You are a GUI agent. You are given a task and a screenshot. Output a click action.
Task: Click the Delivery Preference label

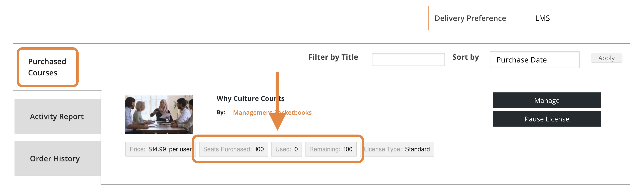point(470,18)
